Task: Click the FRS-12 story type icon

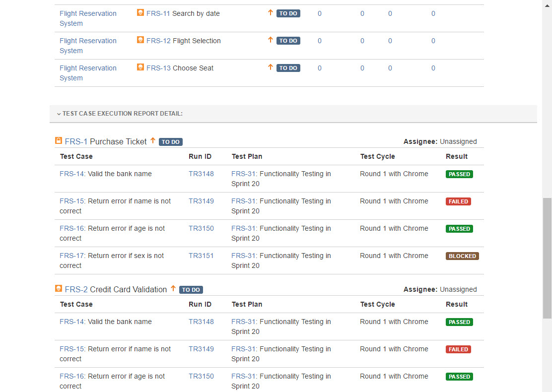Action: [x=140, y=40]
